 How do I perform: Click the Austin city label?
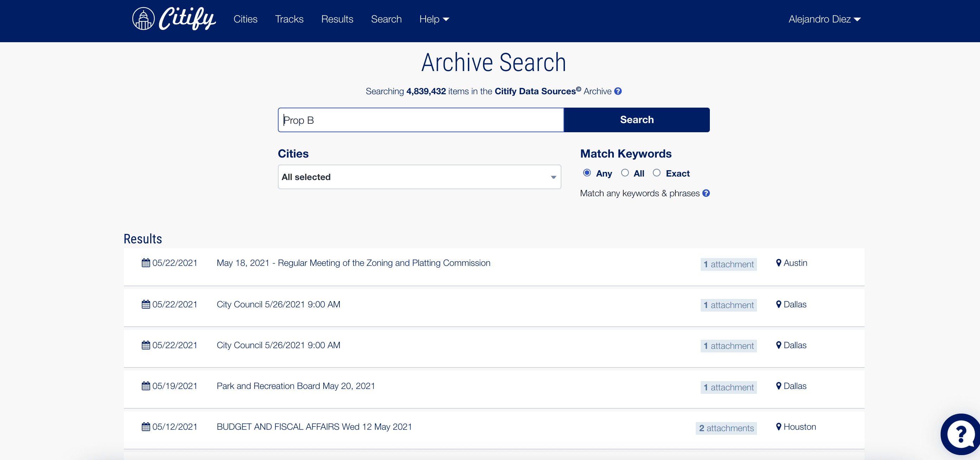click(x=795, y=263)
